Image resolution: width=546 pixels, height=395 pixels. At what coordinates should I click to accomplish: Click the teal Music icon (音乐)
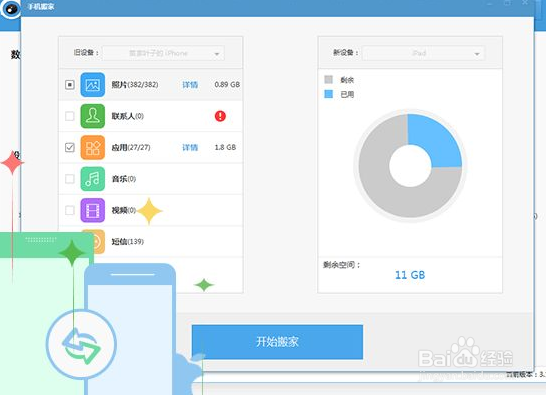pyautogui.click(x=93, y=179)
